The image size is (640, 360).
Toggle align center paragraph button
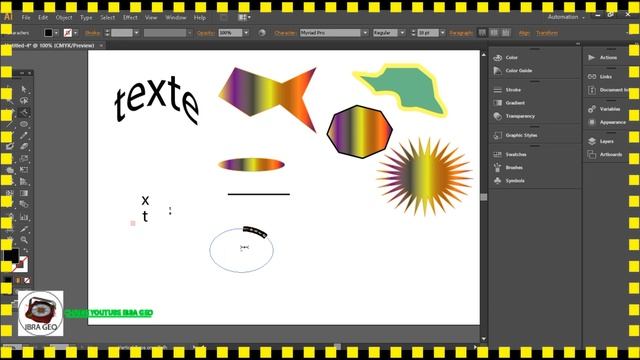pos(494,33)
